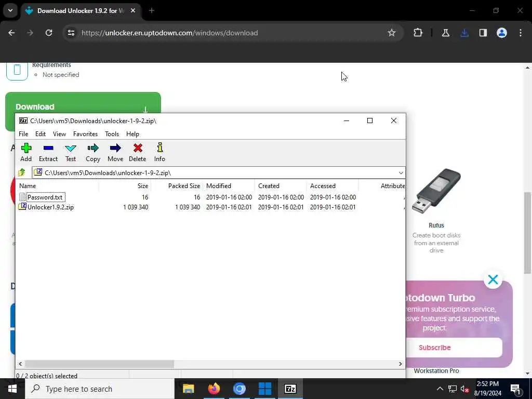Run the Test archive tool
This screenshot has width=532, height=399.
pyautogui.click(x=71, y=152)
